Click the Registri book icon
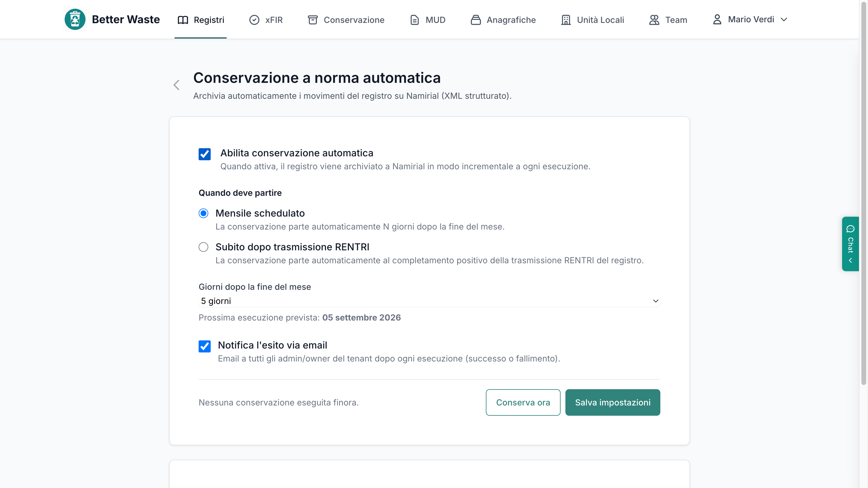Image resolution: width=868 pixels, height=488 pixels. click(183, 20)
